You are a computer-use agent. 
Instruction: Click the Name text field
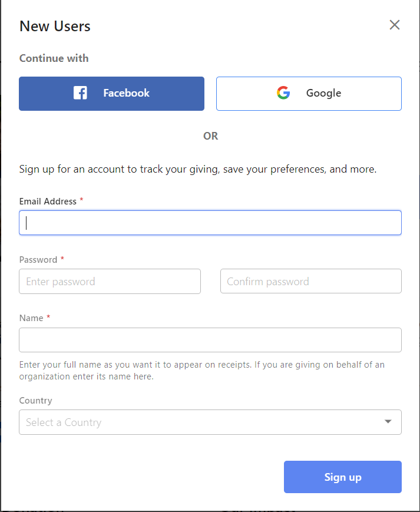coord(210,340)
